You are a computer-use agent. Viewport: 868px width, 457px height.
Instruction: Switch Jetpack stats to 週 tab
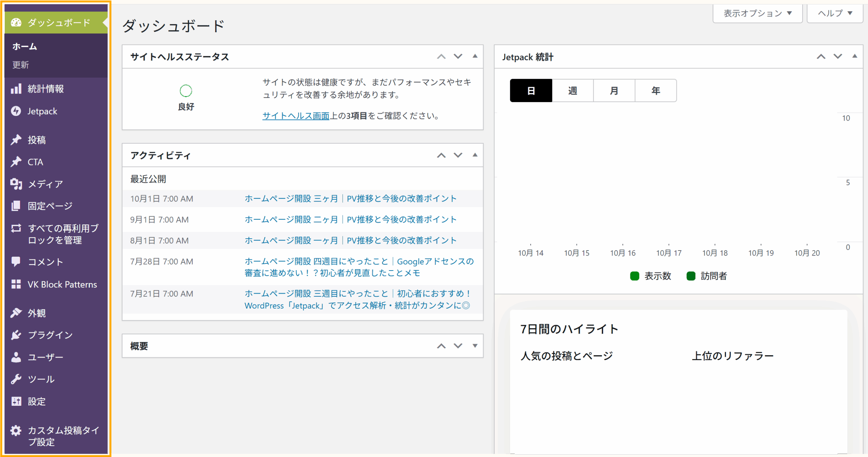(573, 91)
